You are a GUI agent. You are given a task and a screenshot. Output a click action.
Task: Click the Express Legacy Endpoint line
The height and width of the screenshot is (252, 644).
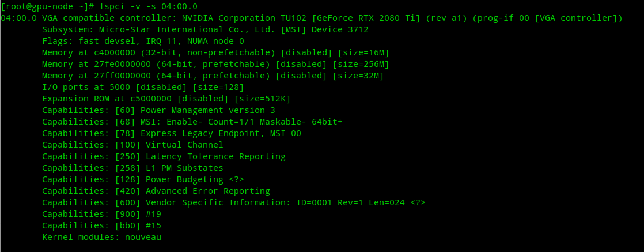(x=172, y=133)
